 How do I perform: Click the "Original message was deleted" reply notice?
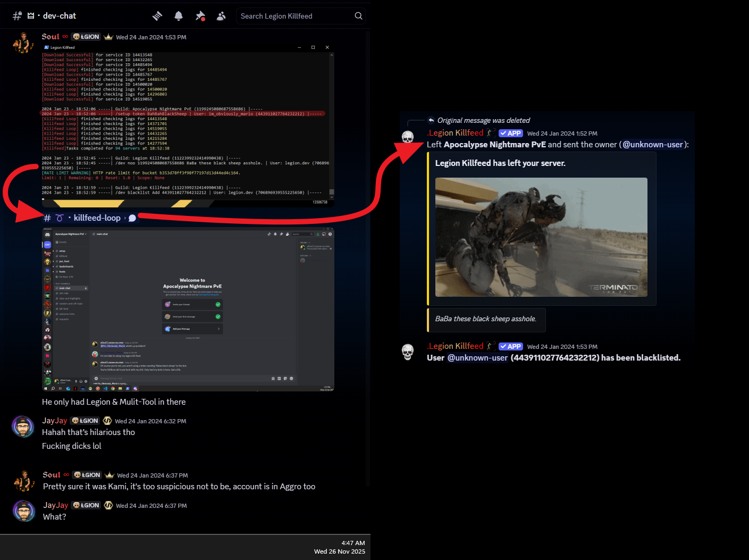483,120
